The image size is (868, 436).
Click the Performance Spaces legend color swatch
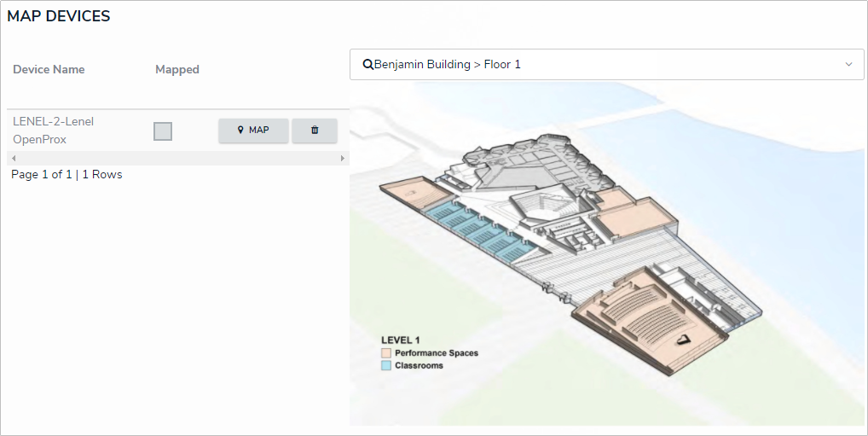click(x=386, y=353)
